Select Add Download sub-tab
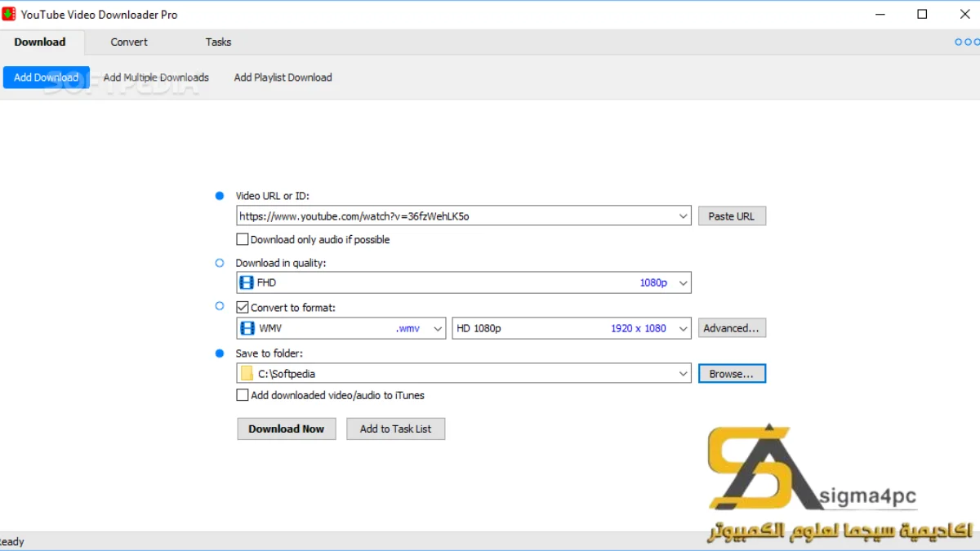 click(47, 78)
